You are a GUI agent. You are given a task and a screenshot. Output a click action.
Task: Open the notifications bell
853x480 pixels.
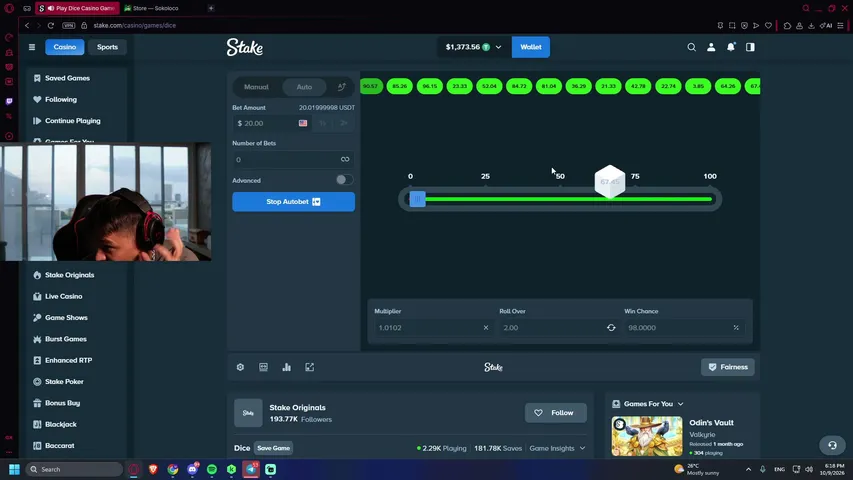731,47
